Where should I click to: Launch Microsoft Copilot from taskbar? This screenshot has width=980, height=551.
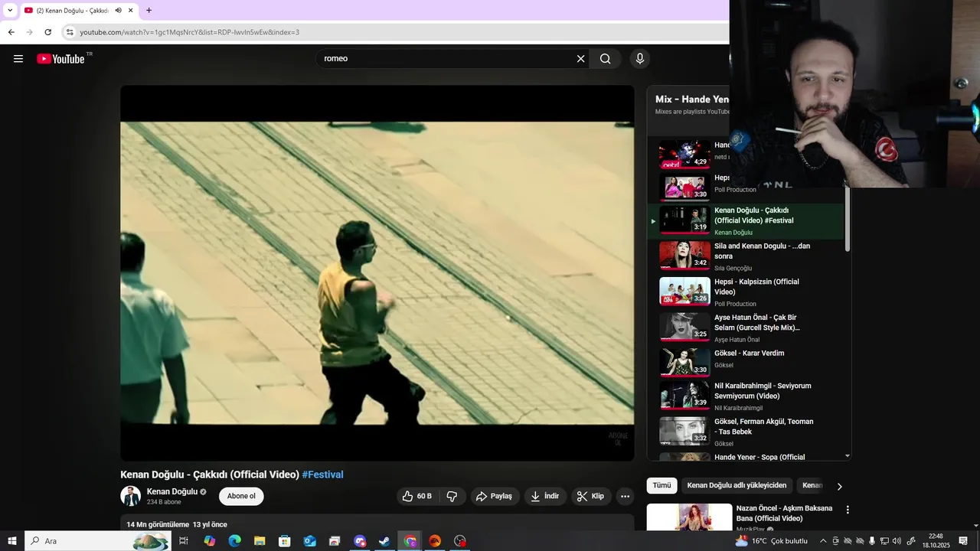tap(210, 541)
